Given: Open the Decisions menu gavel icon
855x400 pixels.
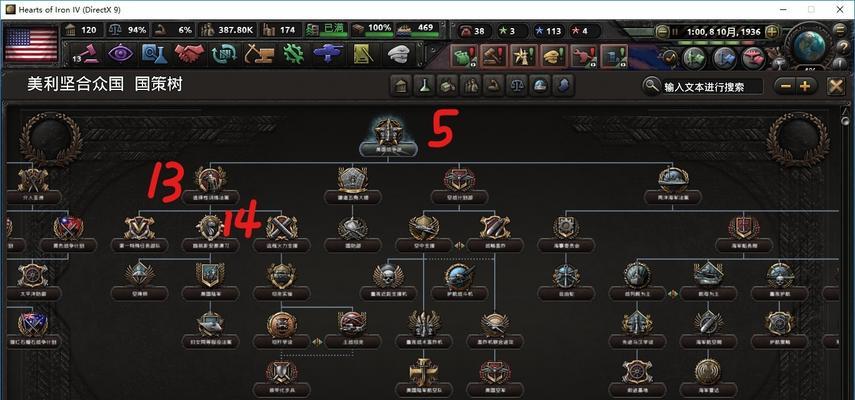Looking at the screenshot, I should [85, 53].
